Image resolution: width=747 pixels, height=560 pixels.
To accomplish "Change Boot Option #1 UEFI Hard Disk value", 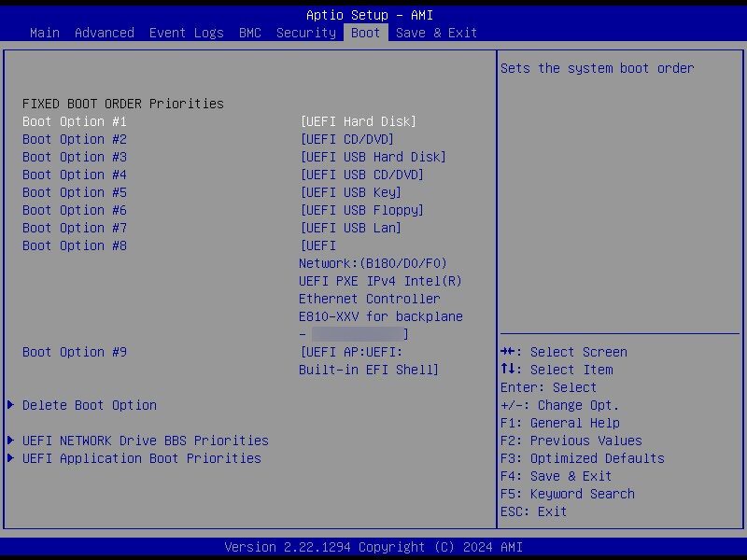I will tap(358, 121).
